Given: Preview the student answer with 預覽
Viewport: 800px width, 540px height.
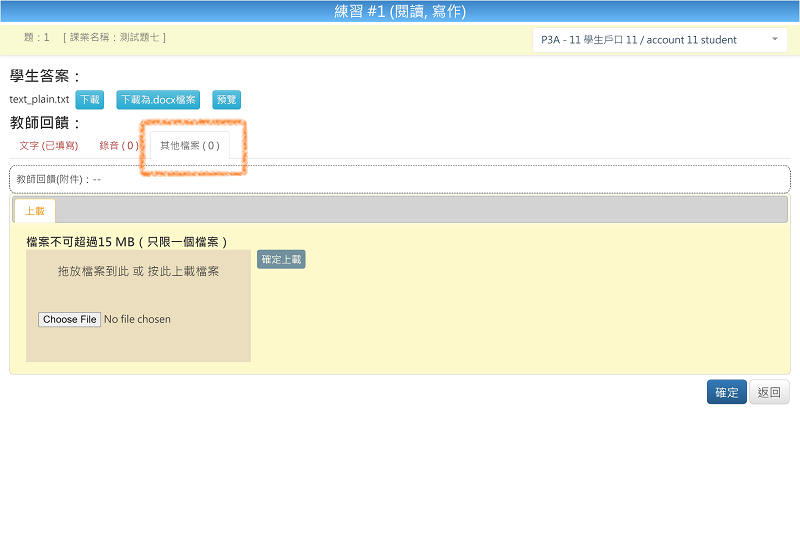Looking at the screenshot, I should (x=227, y=100).
